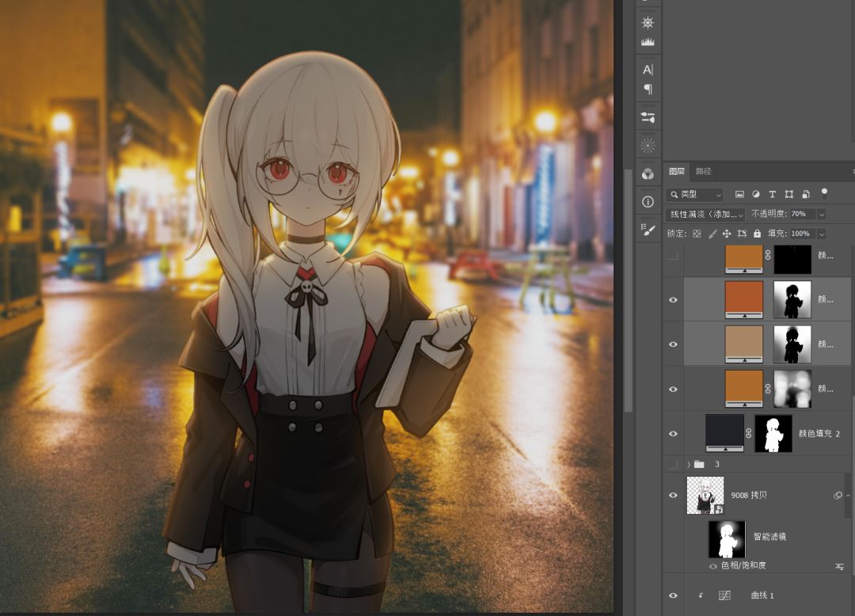
Task: Expand layer group 3
Action: point(689,464)
